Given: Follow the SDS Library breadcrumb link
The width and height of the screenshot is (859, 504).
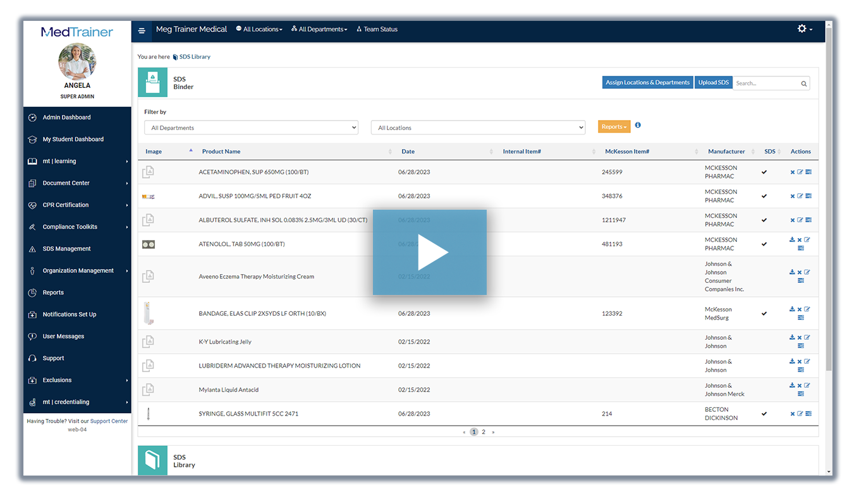Looking at the screenshot, I should [x=195, y=57].
